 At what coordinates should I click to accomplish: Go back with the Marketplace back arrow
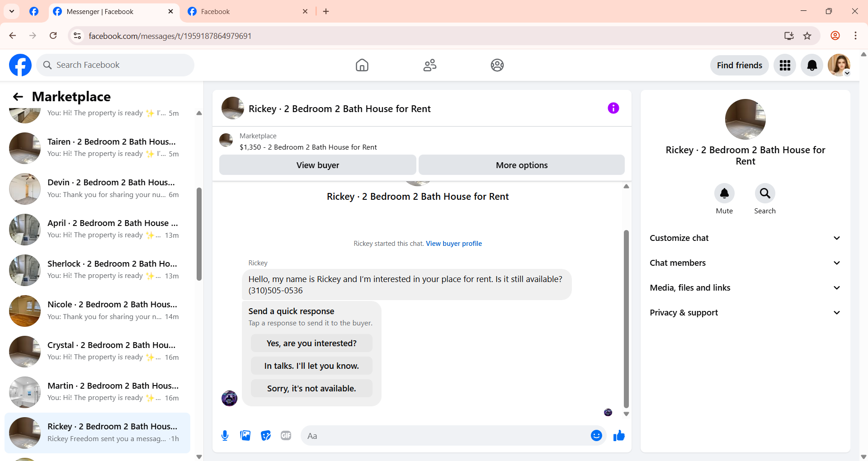18,97
